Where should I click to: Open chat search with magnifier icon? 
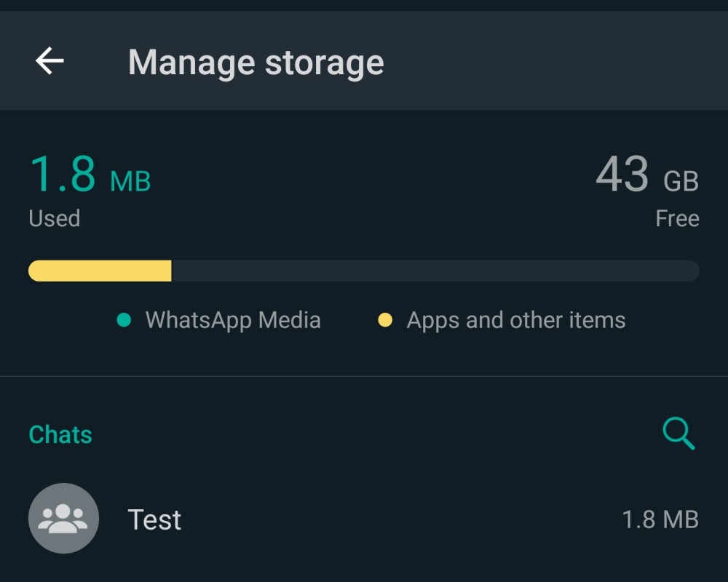[x=678, y=434]
